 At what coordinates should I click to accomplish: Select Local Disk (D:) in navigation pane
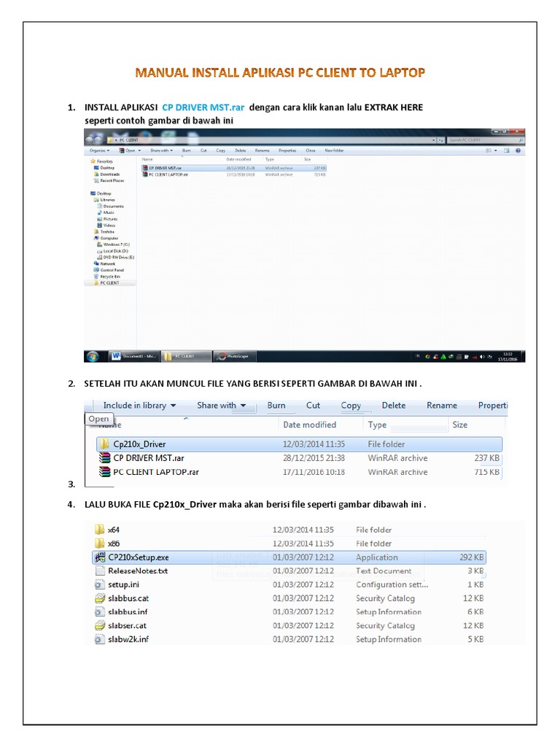pos(113,251)
